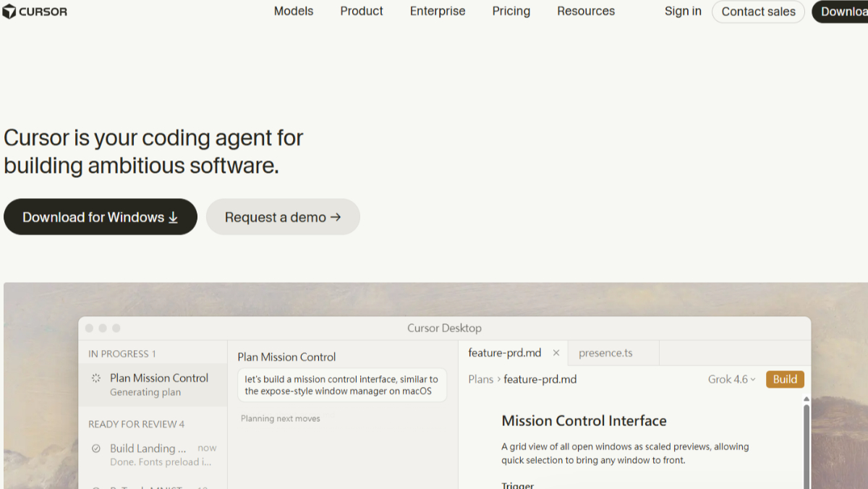
Task: Click the Download button in the header
Action: 841,12
